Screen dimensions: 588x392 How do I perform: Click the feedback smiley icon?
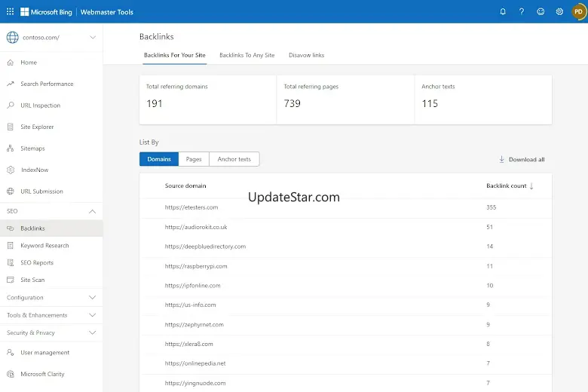pyautogui.click(x=541, y=11)
